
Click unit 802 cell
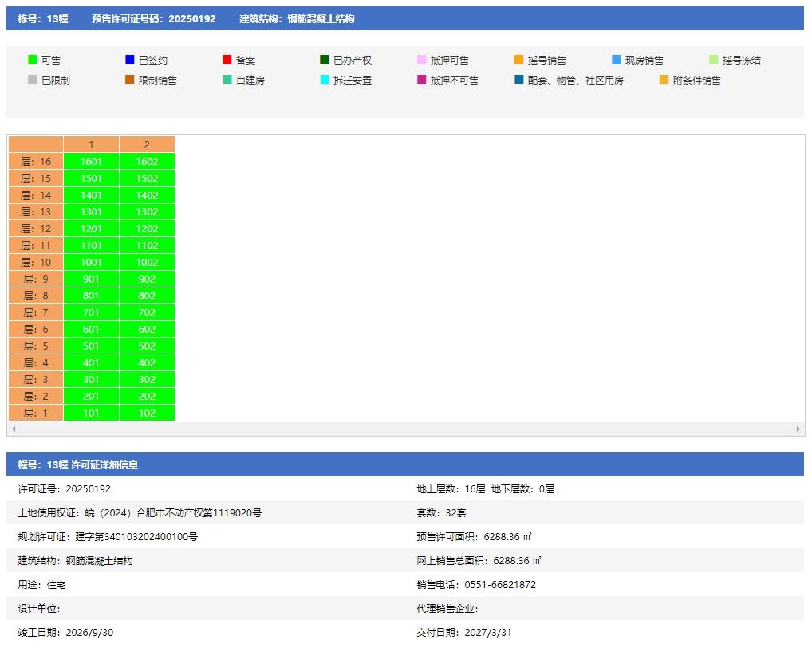(147, 296)
